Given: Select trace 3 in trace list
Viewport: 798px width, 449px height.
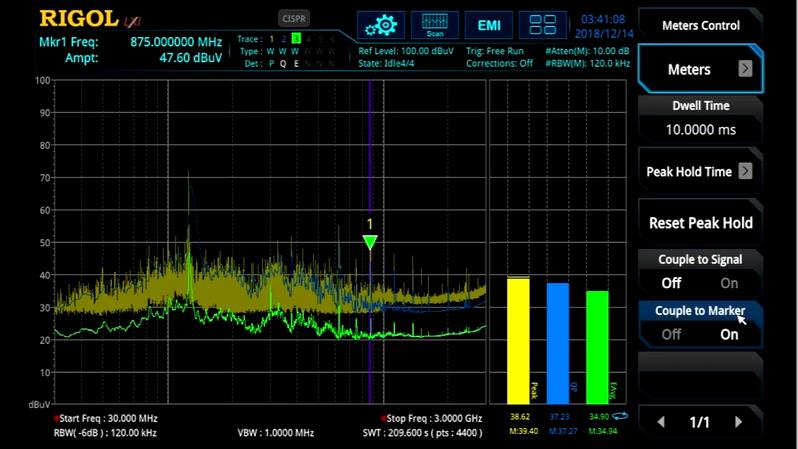Looking at the screenshot, I should pos(296,39).
